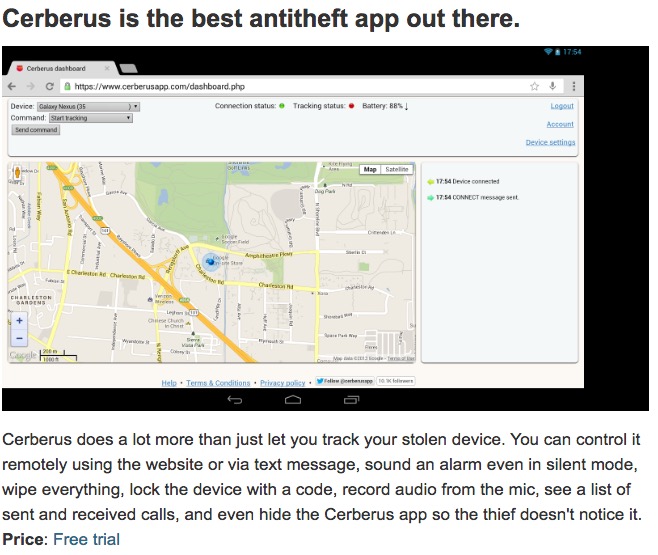Click the Amphitheatre Pkwy map label
The width and height of the screenshot is (658, 555).
[x=269, y=255]
